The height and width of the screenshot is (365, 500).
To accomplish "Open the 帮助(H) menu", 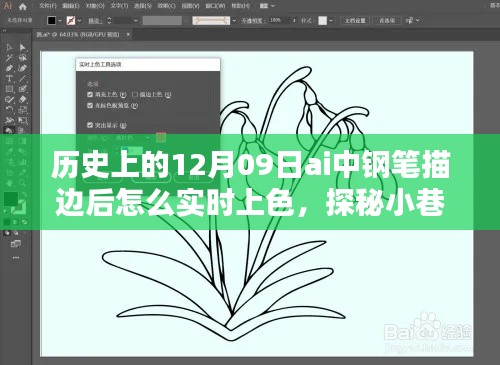I will pos(240,6).
